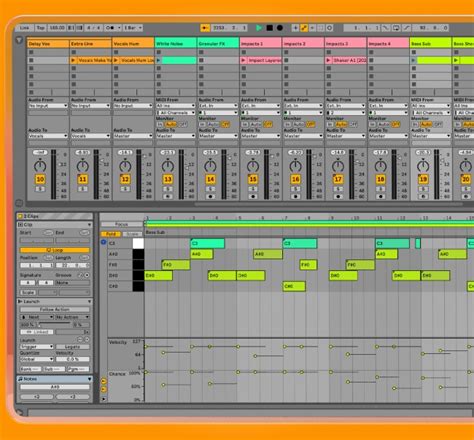Viewport: 474px width, 440px height.
Task: Open the 1 Bar quantization dropdown
Action: 133,28
